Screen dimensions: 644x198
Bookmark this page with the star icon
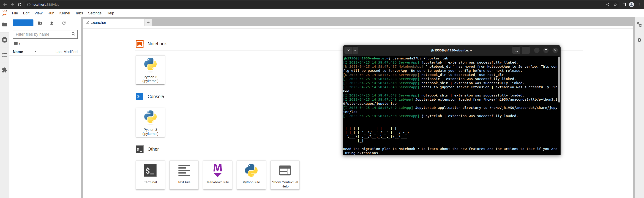(615, 5)
